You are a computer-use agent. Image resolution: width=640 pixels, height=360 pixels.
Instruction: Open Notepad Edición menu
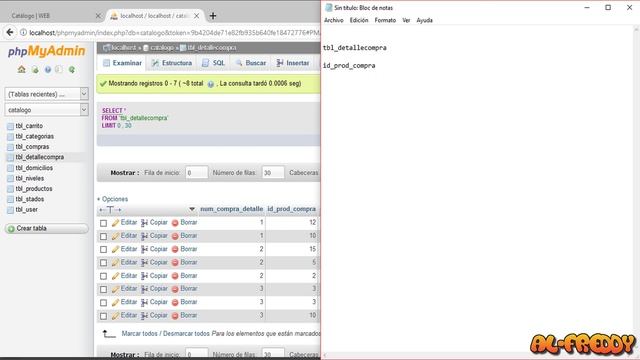click(x=359, y=20)
